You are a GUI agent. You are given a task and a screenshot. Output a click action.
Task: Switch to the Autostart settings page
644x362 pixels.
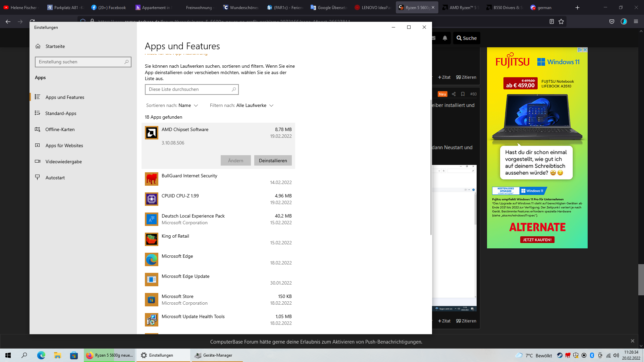tap(55, 178)
